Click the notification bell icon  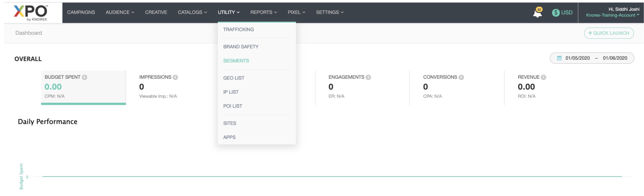pos(537,13)
